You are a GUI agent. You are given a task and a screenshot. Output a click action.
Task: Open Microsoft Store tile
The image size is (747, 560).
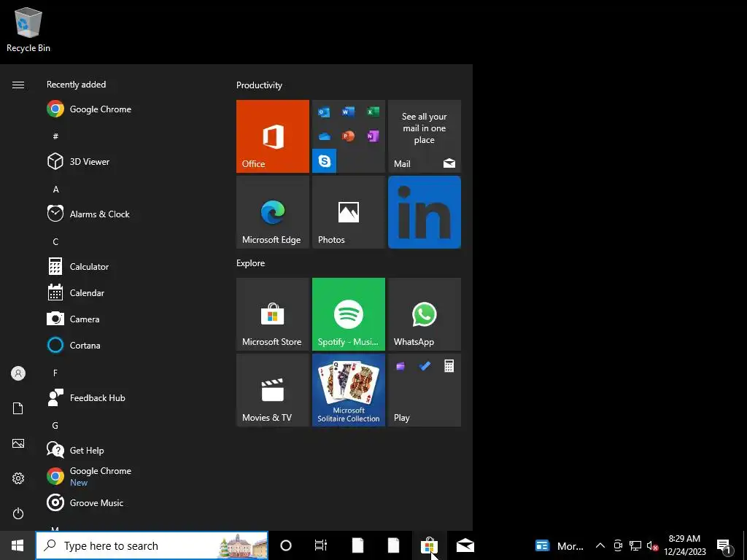273,314
